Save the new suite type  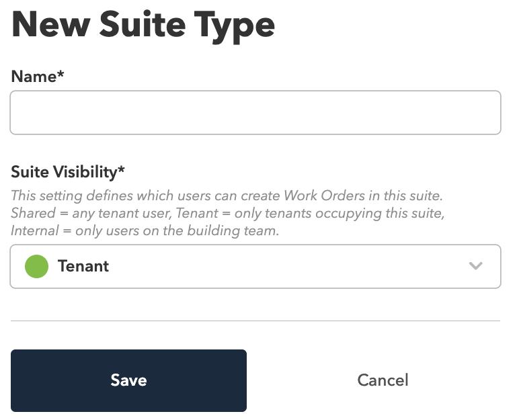128,380
